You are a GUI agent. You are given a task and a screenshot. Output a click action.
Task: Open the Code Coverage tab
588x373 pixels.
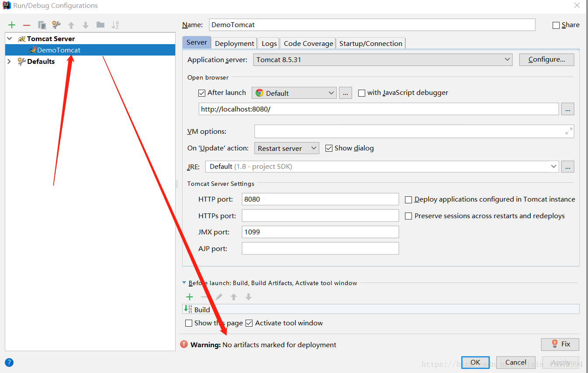pyautogui.click(x=308, y=43)
